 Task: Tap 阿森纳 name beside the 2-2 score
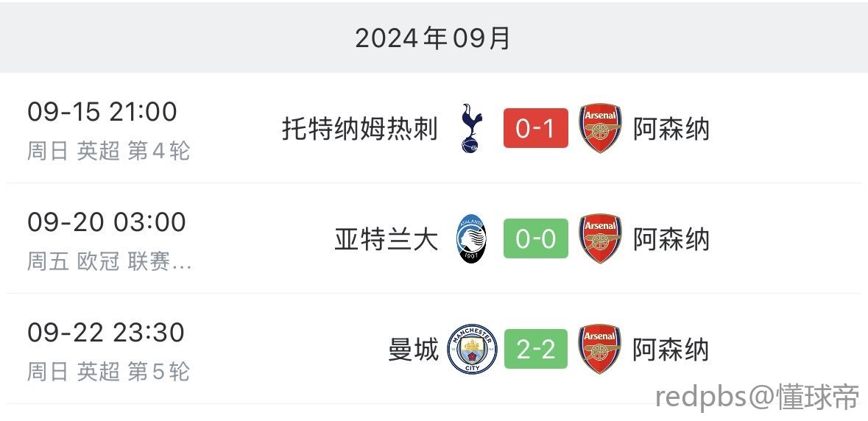(x=671, y=350)
